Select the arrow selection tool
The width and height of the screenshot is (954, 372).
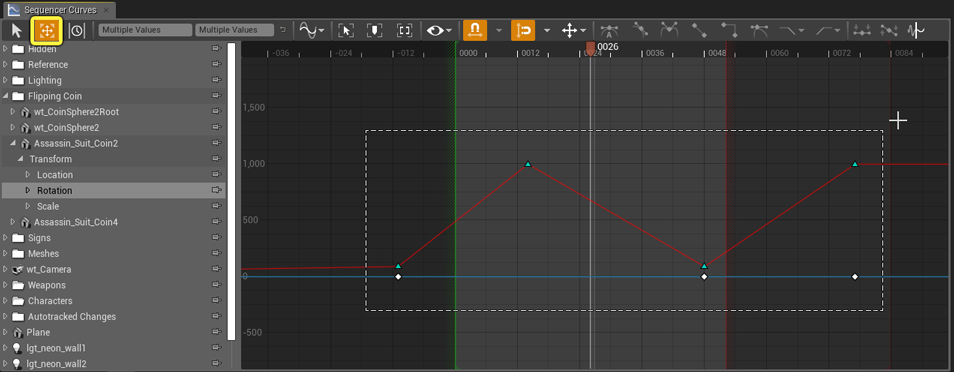coord(16,30)
